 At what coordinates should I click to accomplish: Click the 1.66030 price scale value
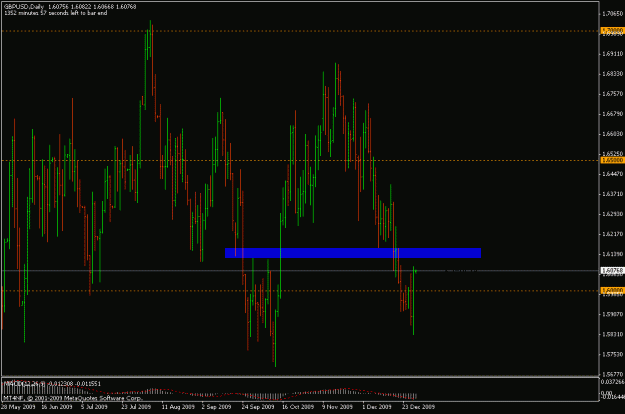613,134
